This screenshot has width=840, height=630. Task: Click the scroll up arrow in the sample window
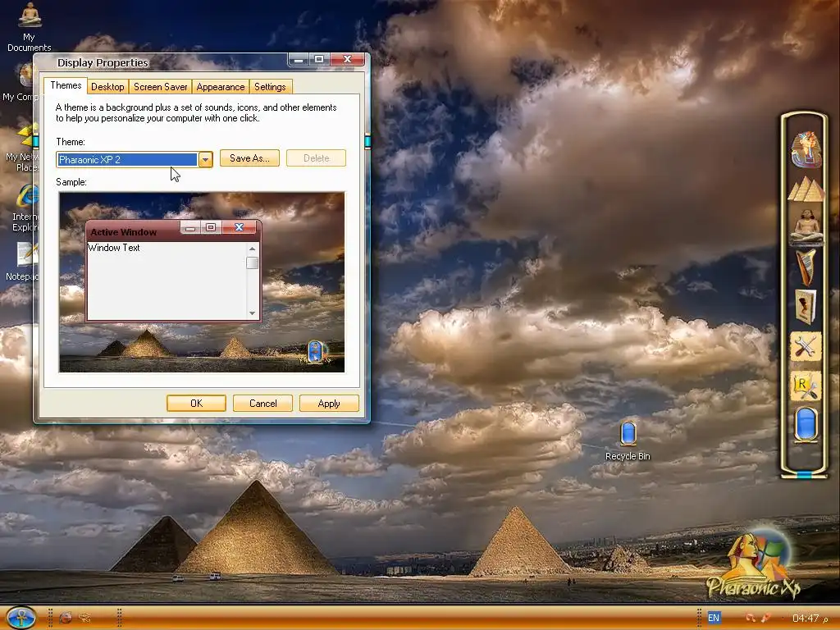(253, 249)
